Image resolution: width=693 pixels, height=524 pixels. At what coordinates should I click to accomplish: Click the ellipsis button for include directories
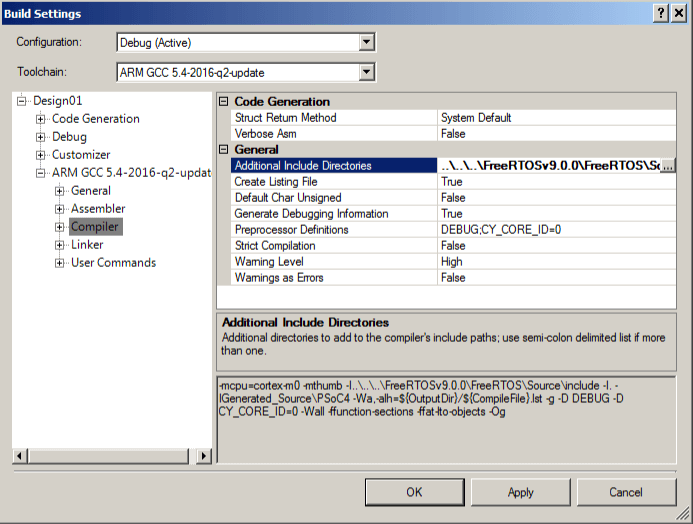click(668, 166)
